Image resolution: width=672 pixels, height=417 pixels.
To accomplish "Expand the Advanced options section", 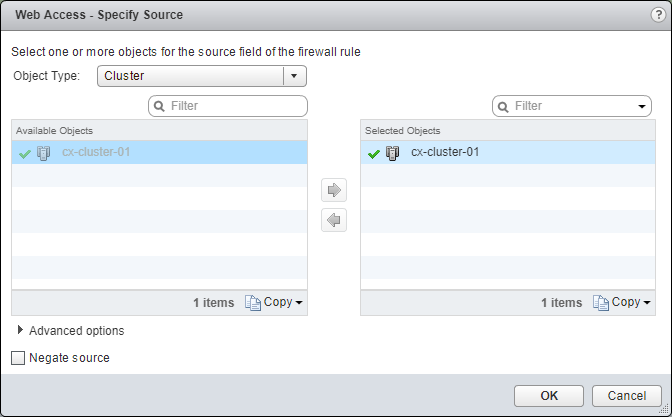I will (x=22, y=330).
